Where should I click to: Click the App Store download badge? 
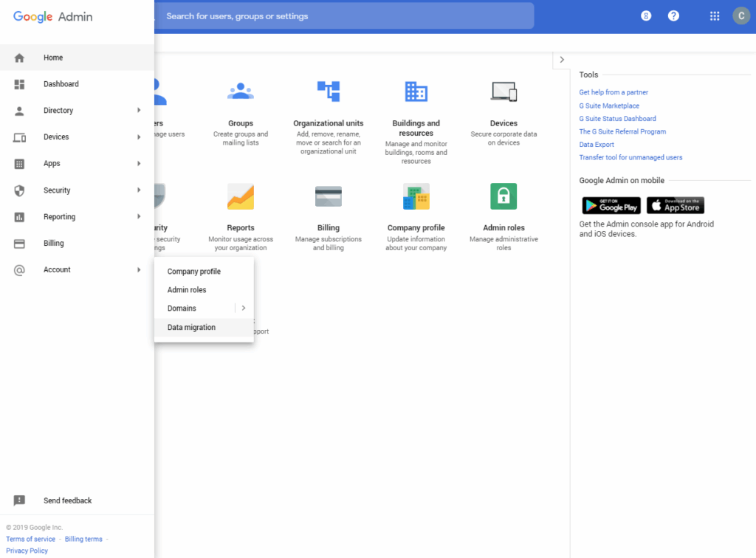(x=675, y=205)
